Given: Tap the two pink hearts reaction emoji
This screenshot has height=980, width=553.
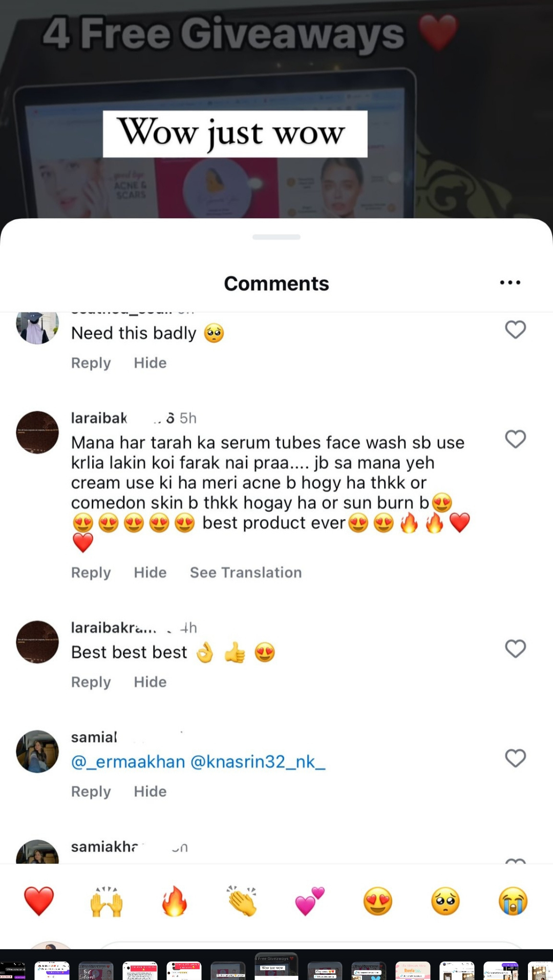Looking at the screenshot, I should click(x=310, y=901).
